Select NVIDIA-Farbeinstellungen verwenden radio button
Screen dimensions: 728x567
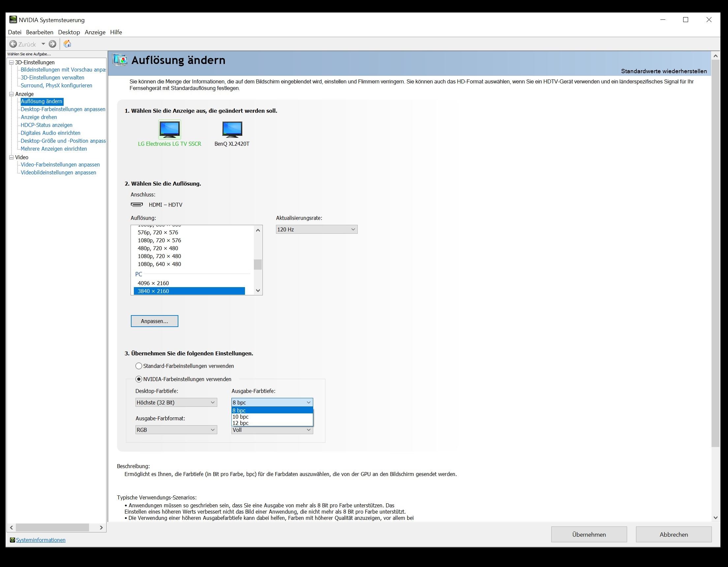pos(139,379)
